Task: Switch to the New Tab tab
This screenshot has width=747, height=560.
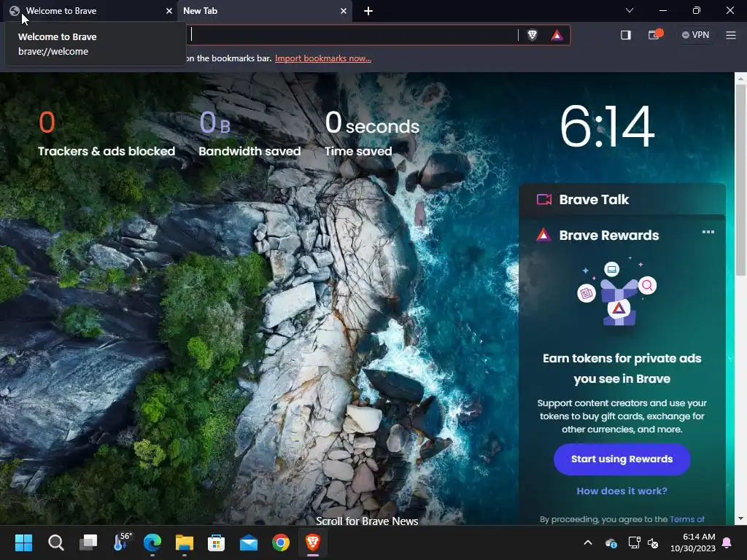Action: point(265,10)
